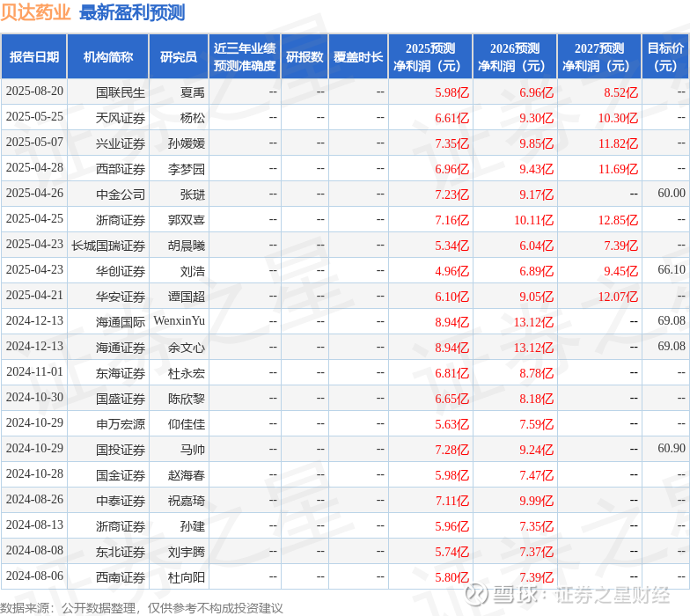The width and height of the screenshot is (690, 616).
Task: Click the 近三年业绩预测准确度 column header
Action: point(245,56)
